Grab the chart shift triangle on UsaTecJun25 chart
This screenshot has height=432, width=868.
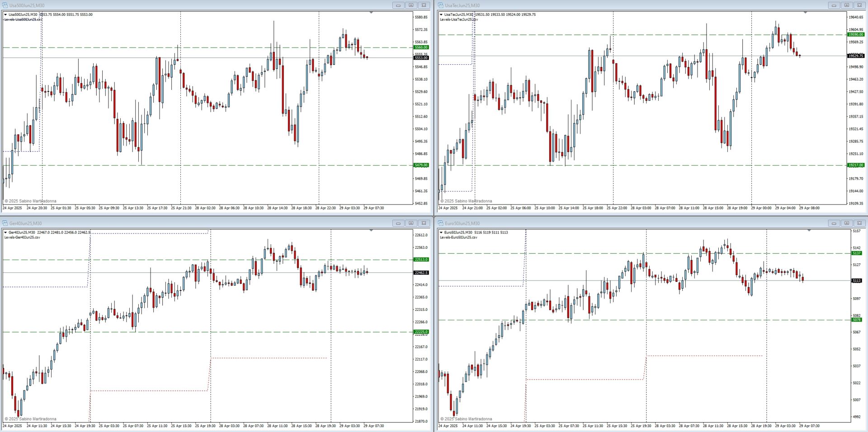(x=805, y=13)
